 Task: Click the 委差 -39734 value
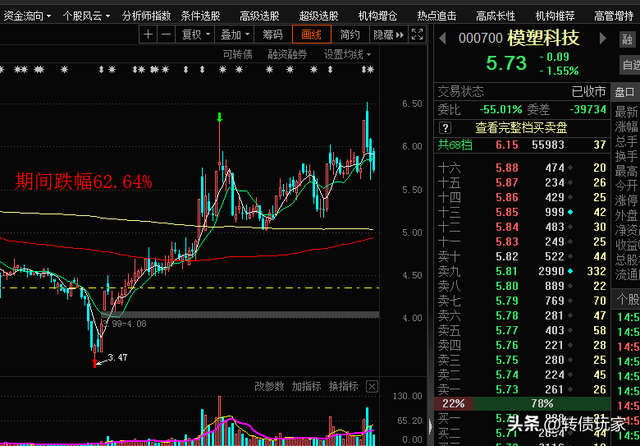588,109
